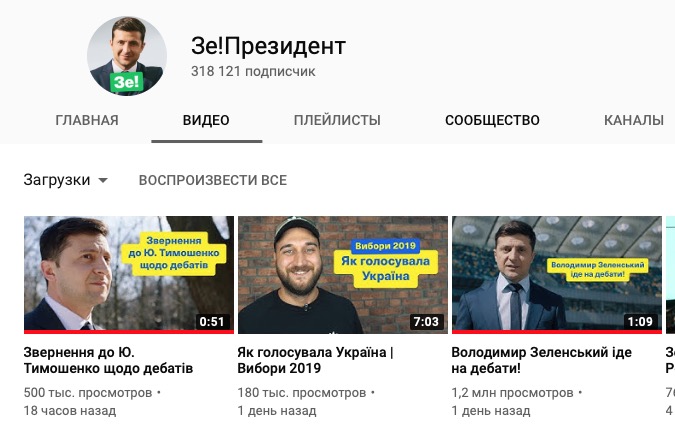Click the 0:51 duration badge
675x440 pixels.
pos(212,321)
